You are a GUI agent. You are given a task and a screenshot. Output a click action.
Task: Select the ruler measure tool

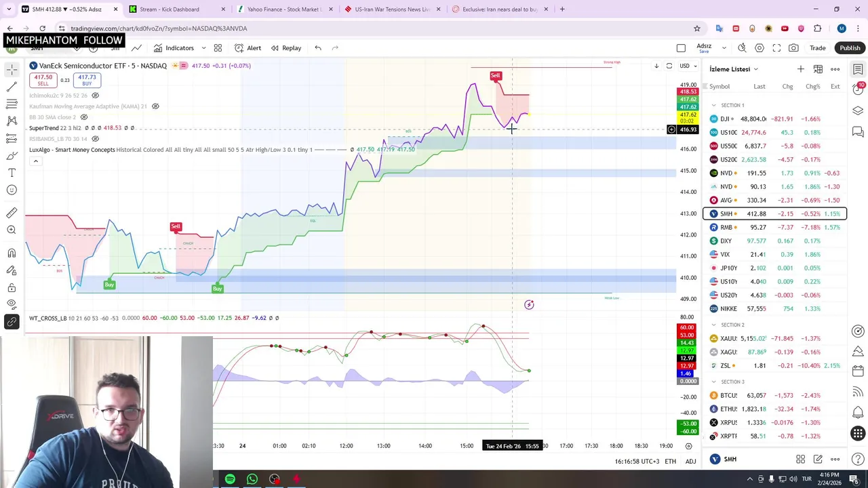pyautogui.click(x=12, y=213)
